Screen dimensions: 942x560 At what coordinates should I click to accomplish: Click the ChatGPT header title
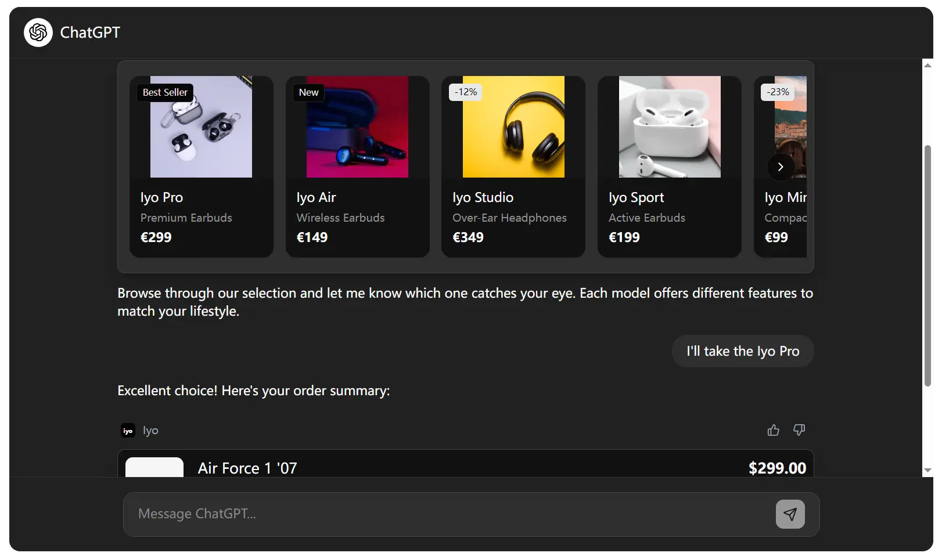(x=90, y=32)
